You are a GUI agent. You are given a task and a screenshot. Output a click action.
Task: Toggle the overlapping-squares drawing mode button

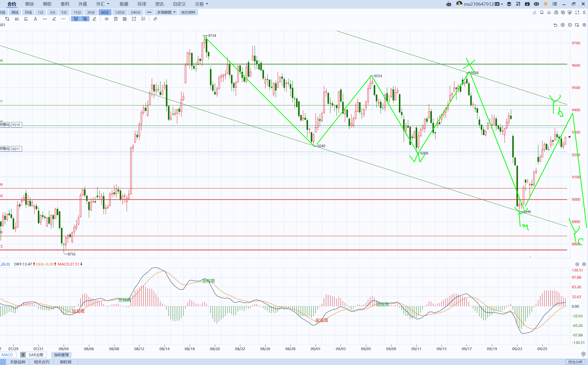85,19
